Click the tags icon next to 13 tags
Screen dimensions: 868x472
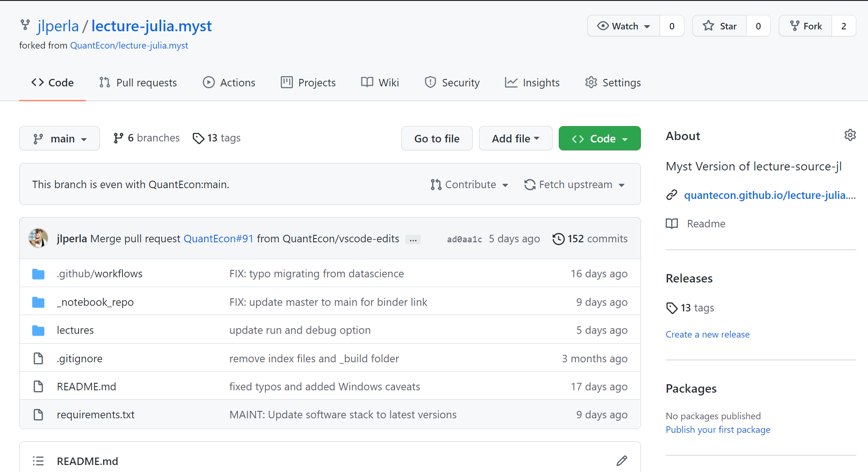point(199,138)
